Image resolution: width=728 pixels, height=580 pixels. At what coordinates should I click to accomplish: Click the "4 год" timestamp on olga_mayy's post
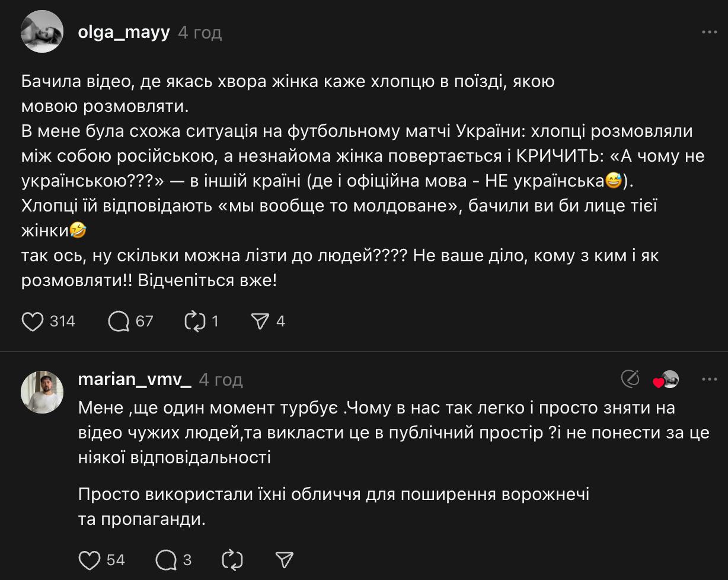coord(200,32)
